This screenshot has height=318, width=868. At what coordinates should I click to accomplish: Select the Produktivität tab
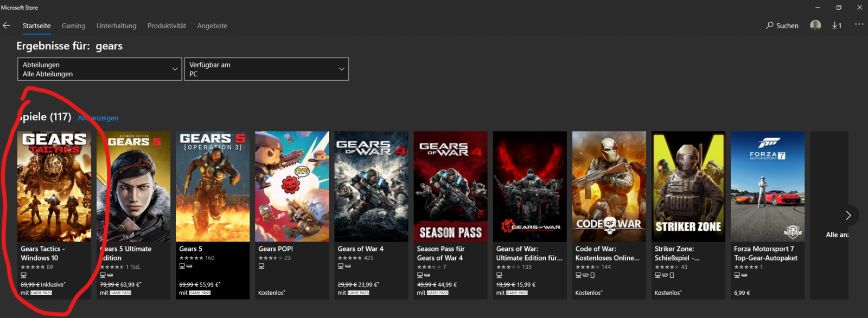[x=167, y=25]
